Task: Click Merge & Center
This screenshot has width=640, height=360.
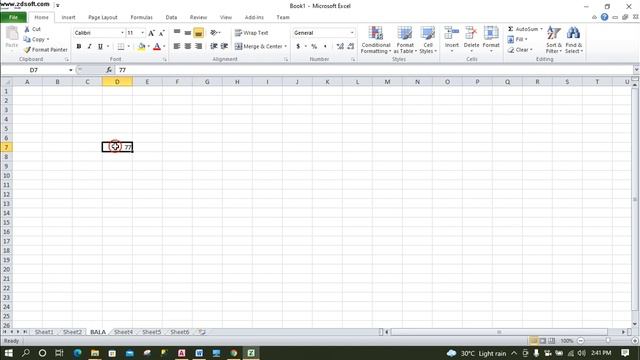Action: coord(259,47)
